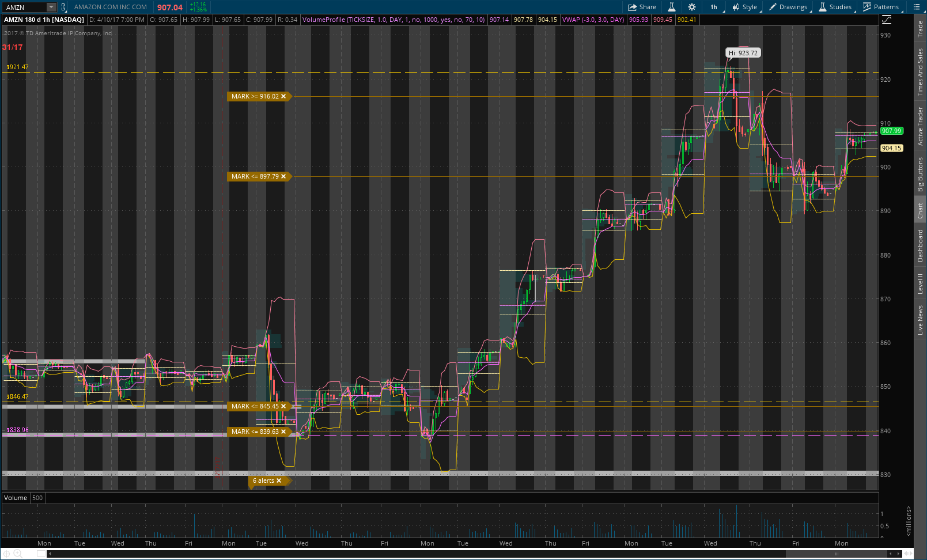Screen dimensions: 927x560
Task: Click the scrollbar left arrow
Action: [x=50, y=554]
